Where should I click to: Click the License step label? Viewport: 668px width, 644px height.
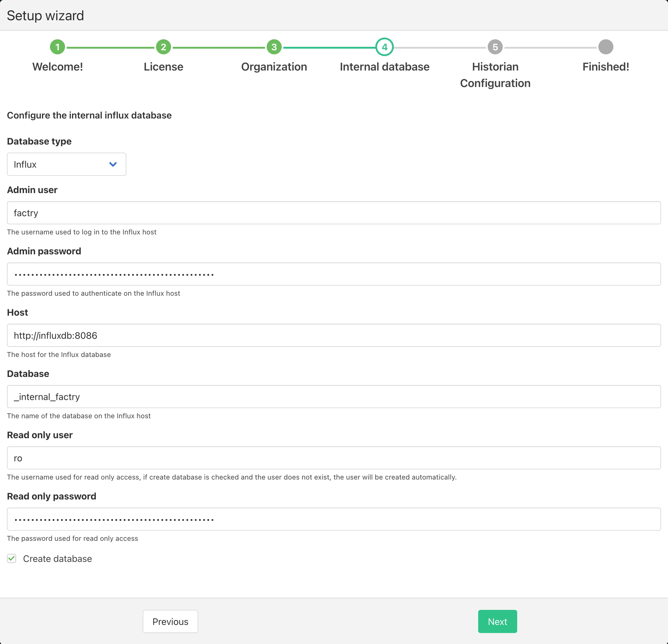tap(164, 67)
